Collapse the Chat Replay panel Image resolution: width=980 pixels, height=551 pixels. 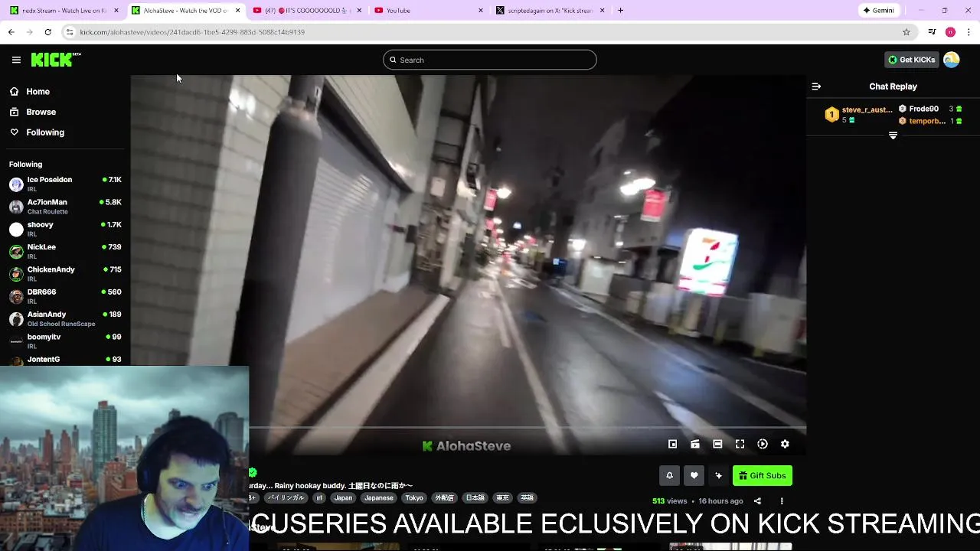(x=816, y=86)
